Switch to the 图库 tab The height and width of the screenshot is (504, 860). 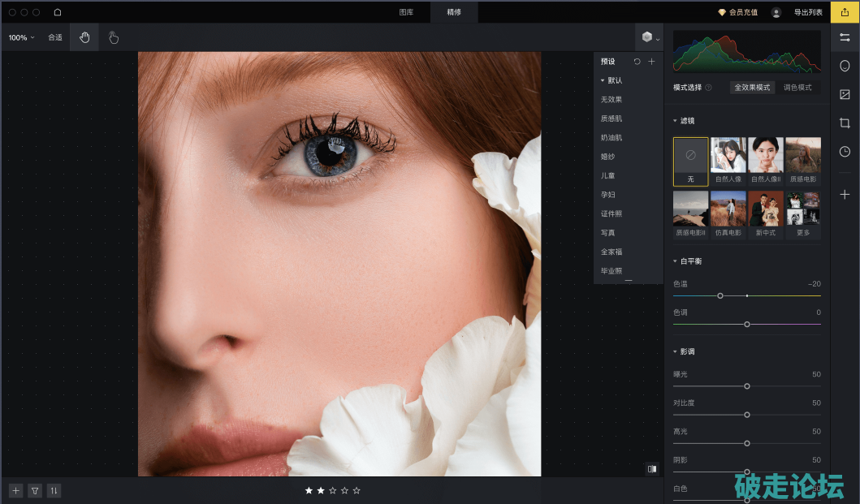406,12
